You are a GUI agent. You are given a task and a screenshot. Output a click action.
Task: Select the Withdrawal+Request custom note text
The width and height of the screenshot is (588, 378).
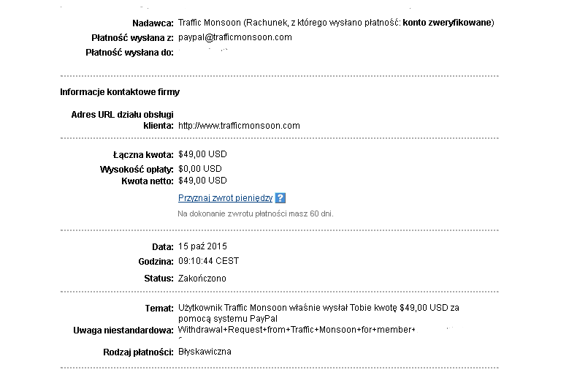coord(296,330)
